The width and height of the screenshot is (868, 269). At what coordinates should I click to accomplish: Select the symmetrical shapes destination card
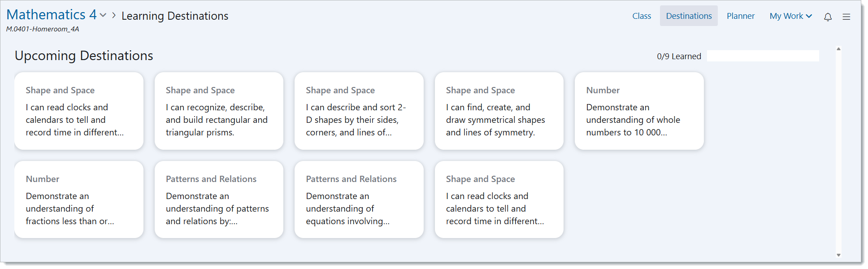(499, 111)
